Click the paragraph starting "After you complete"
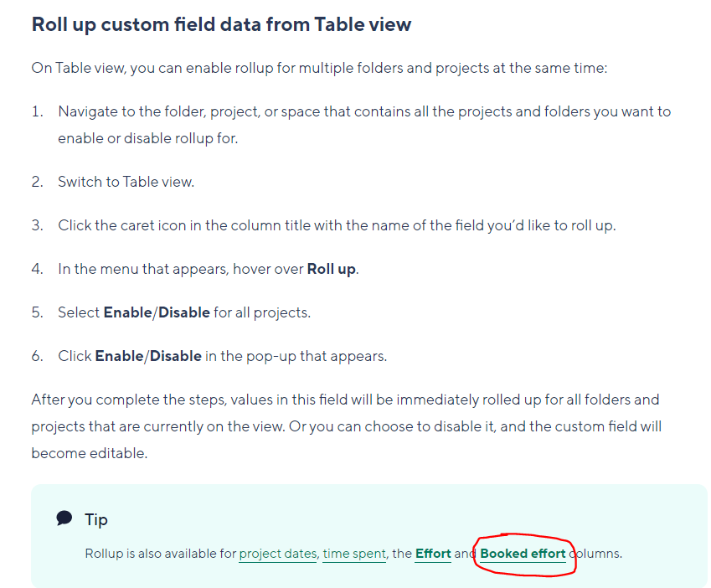Screen dimensions: 711x588 345,426
